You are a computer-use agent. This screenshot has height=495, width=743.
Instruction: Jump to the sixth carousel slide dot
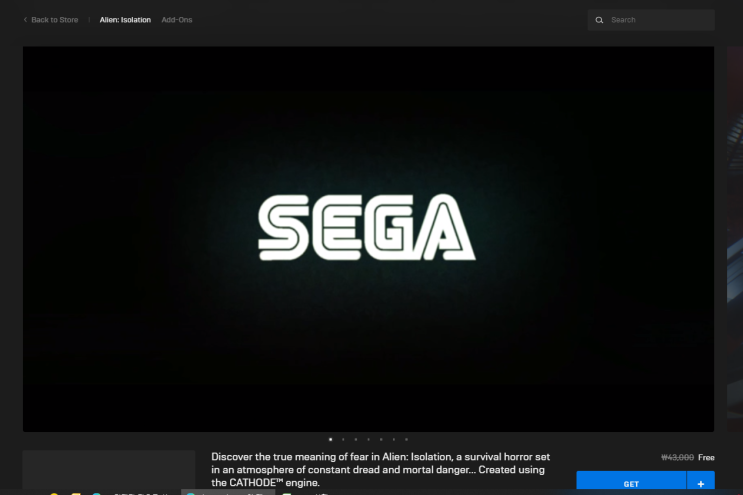[x=394, y=439]
